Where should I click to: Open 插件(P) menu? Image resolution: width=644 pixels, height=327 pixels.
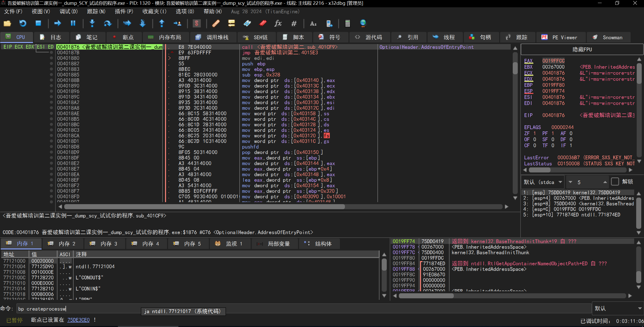click(x=124, y=12)
